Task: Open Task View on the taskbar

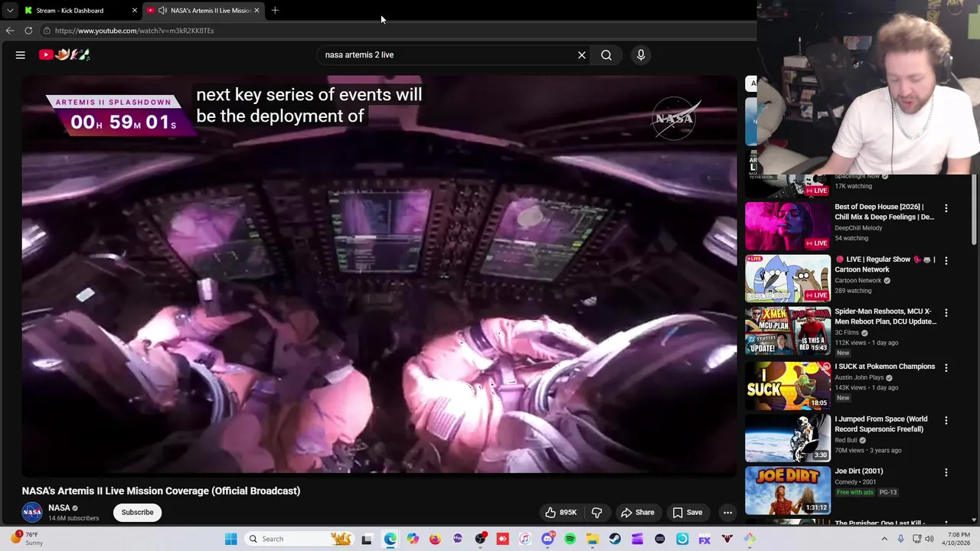Action: [367, 539]
